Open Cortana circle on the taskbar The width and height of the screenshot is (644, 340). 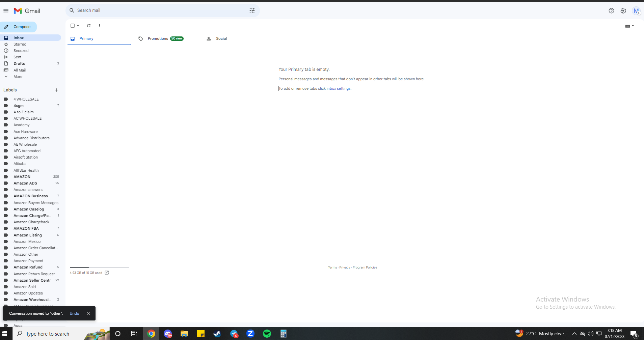point(118,334)
